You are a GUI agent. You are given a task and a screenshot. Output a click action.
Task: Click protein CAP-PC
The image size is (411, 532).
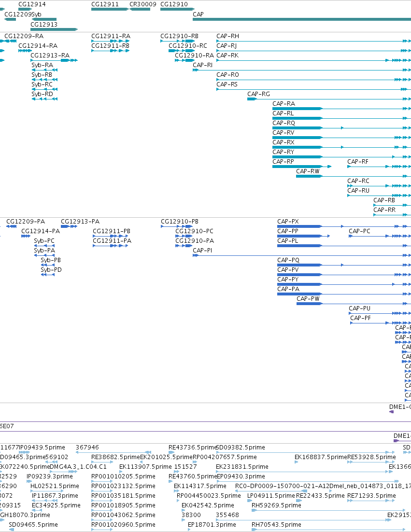click(360, 231)
